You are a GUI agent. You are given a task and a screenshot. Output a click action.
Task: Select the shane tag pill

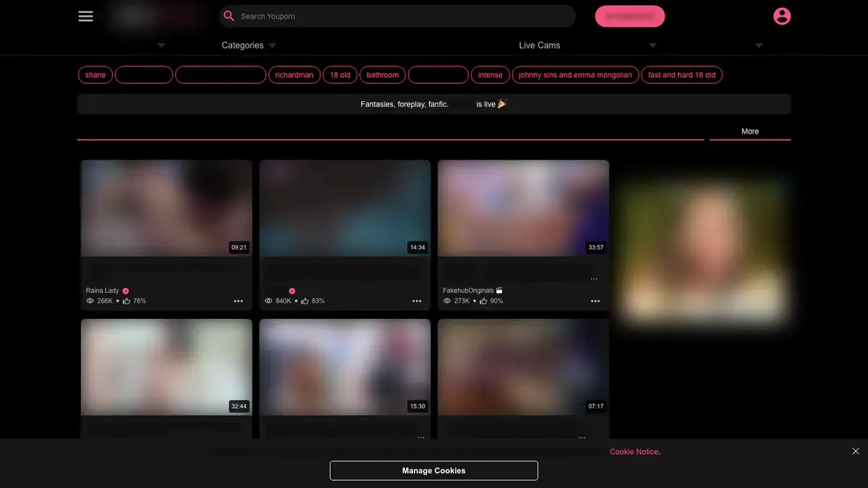[x=95, y=75]
